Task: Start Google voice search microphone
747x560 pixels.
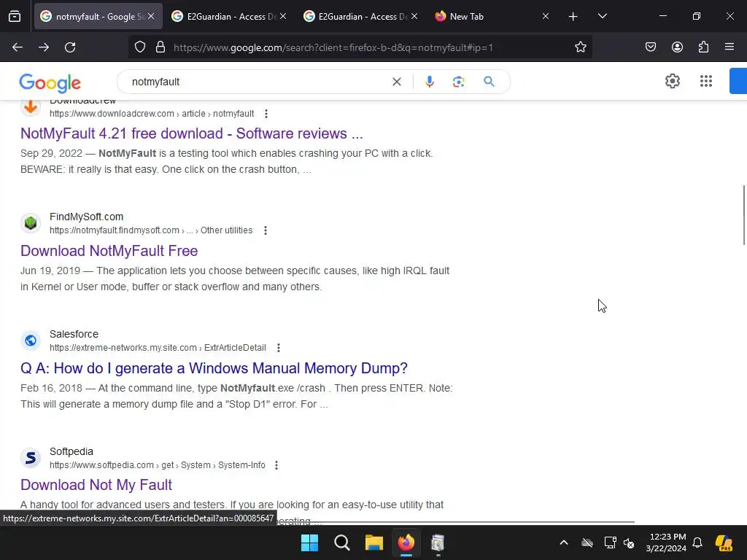Action: point(429,82)
